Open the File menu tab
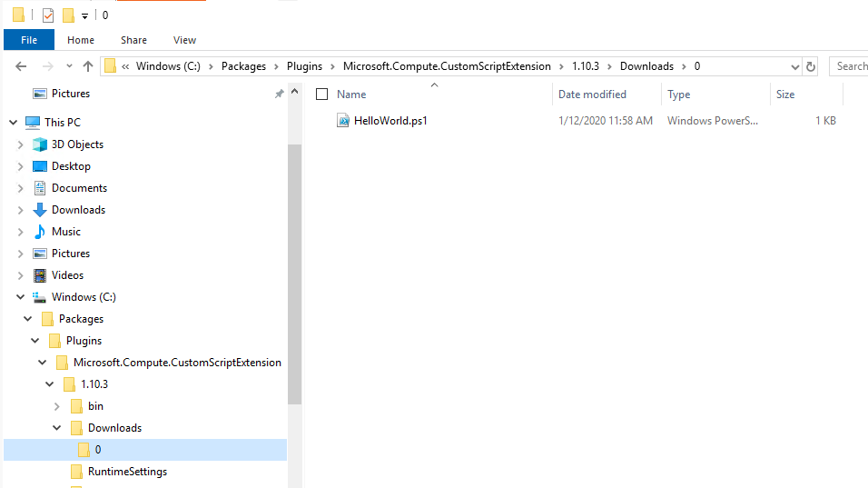This screenshot has height=488, width=868. 29,40
